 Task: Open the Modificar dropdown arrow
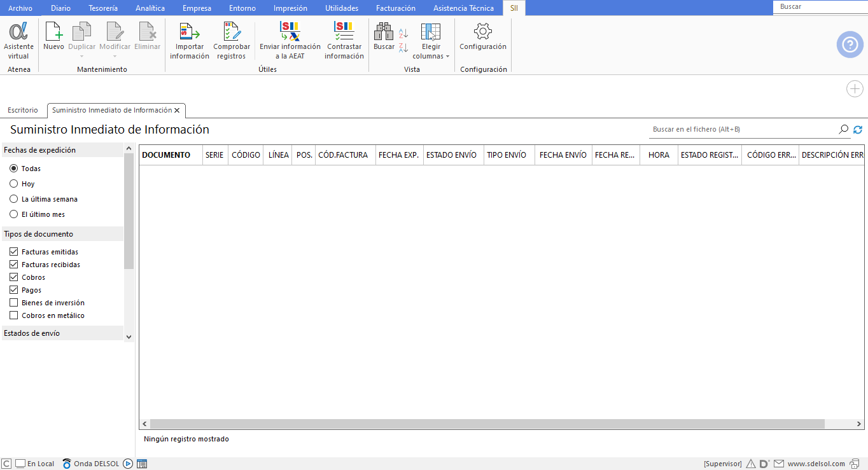(x=115, y=57)
